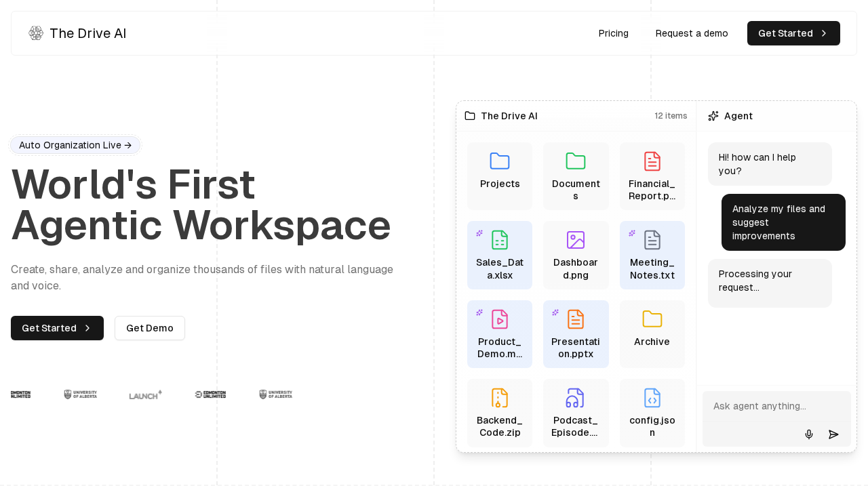The image size is (868, 488).
Task: Open the Projects folder
Action: pyautogui.click(x=500, y=176)
